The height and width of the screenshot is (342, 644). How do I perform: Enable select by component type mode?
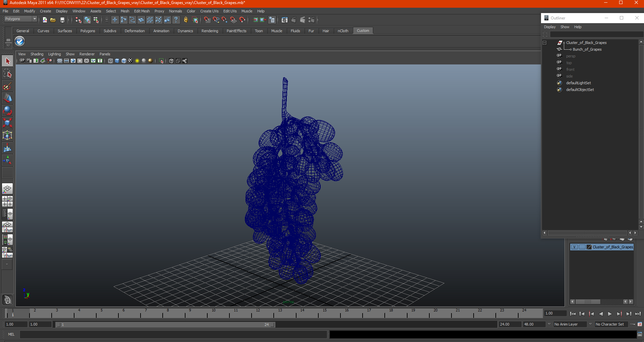click(96, 20)
